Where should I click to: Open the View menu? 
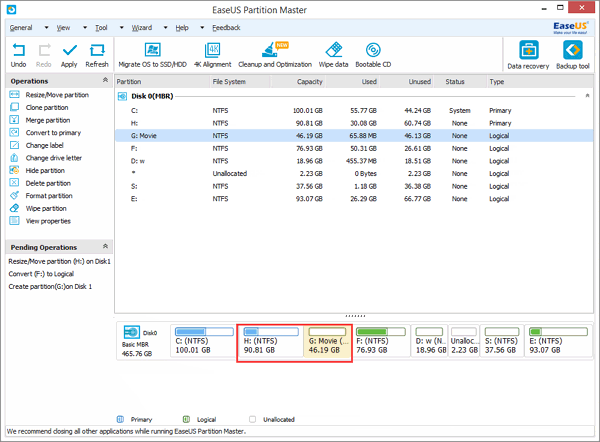(x=64, y=28)
